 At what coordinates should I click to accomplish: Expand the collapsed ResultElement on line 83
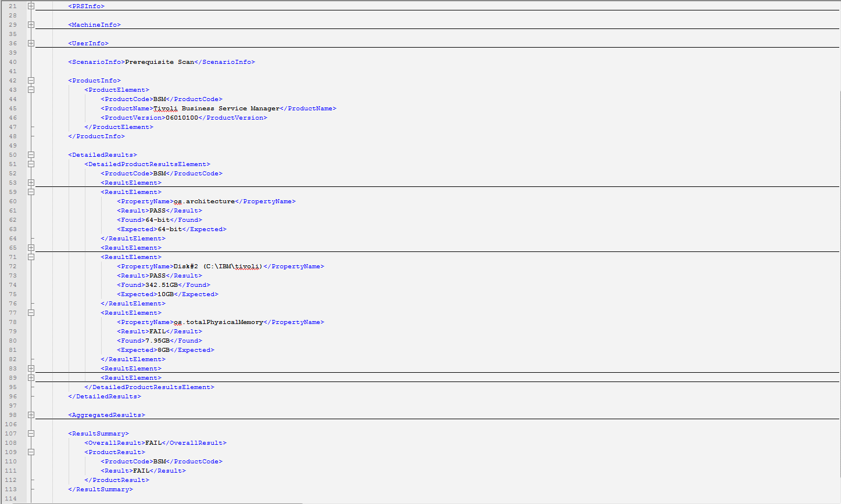click(x=31, y=368)
